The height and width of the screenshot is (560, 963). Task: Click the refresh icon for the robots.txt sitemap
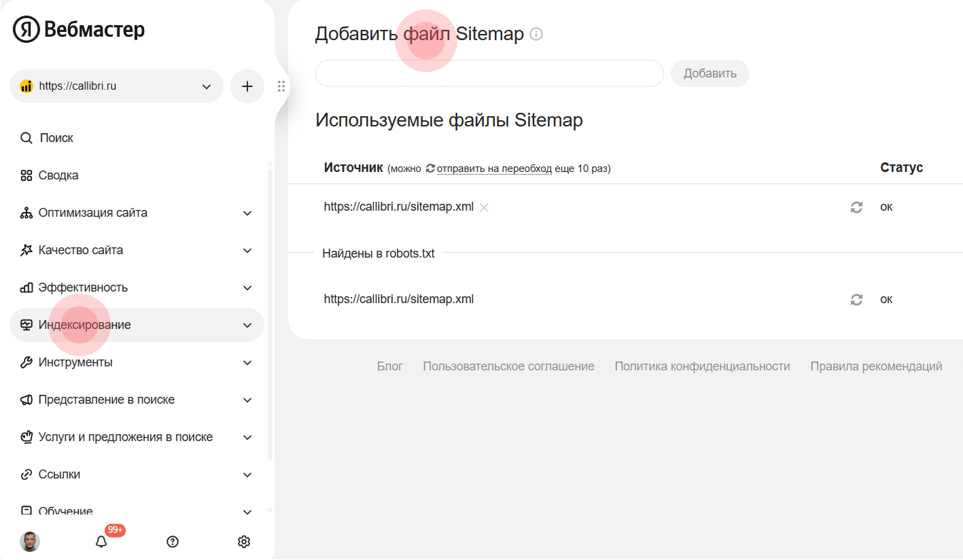pos(856,299)
